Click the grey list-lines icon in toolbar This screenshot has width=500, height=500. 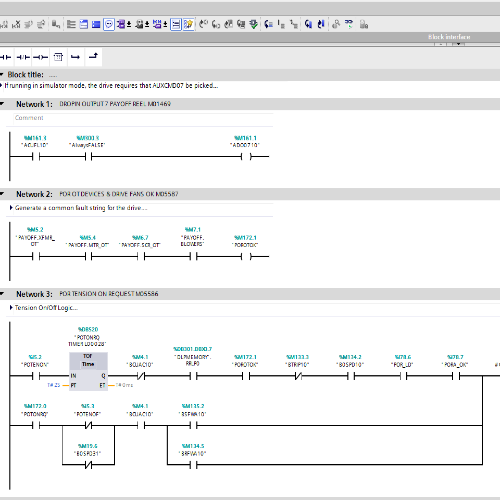[x=71, y=24]
